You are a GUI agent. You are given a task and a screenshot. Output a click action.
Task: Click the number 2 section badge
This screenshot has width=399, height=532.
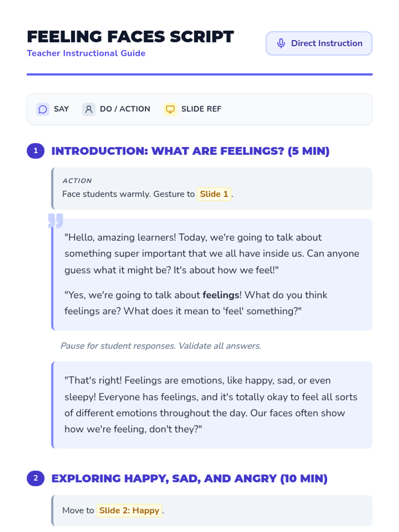[36, 478]
